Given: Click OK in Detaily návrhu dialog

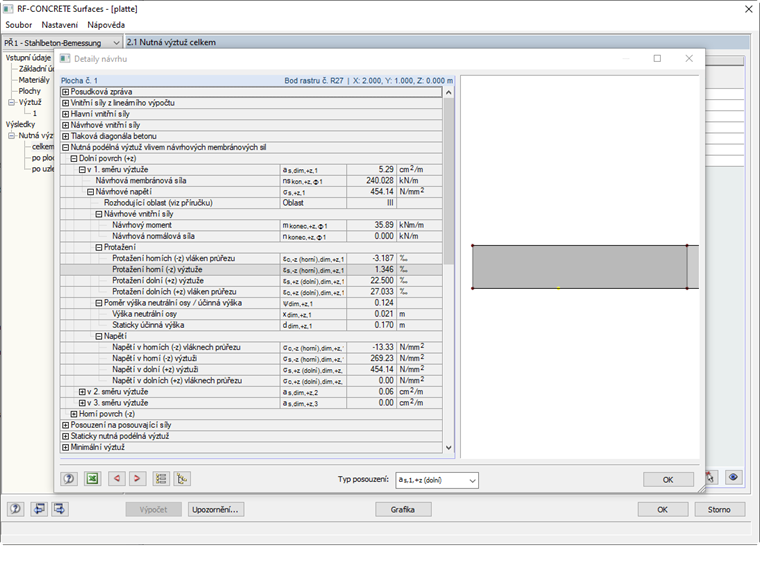Looking at the screenshot, I should point(668,479).
